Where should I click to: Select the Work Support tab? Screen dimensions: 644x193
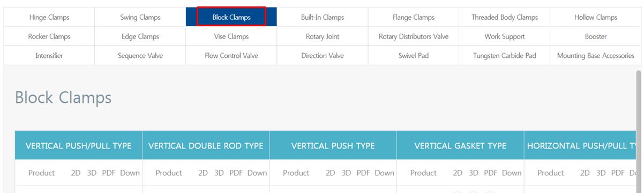tap(505, 36)
